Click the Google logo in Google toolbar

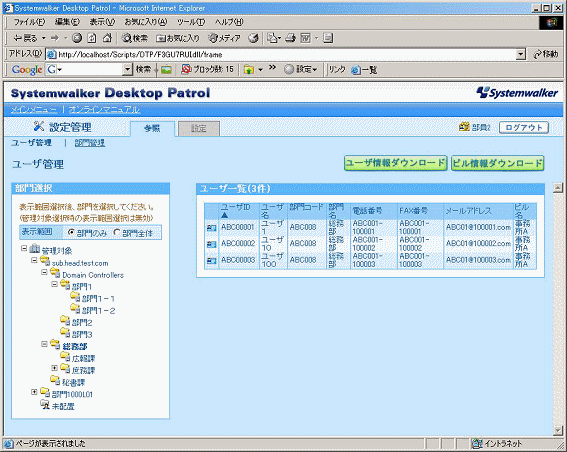pyautogui.click(x=27, y=69)
